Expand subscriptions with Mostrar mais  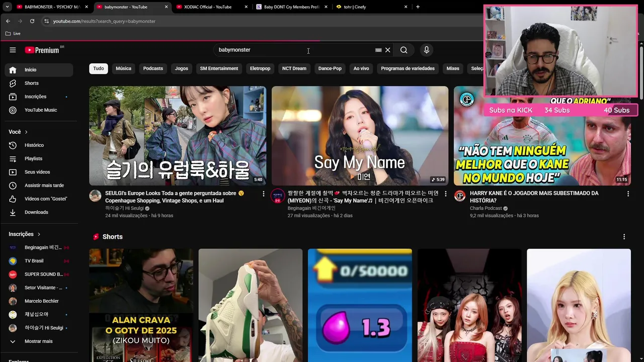[39, 341]
